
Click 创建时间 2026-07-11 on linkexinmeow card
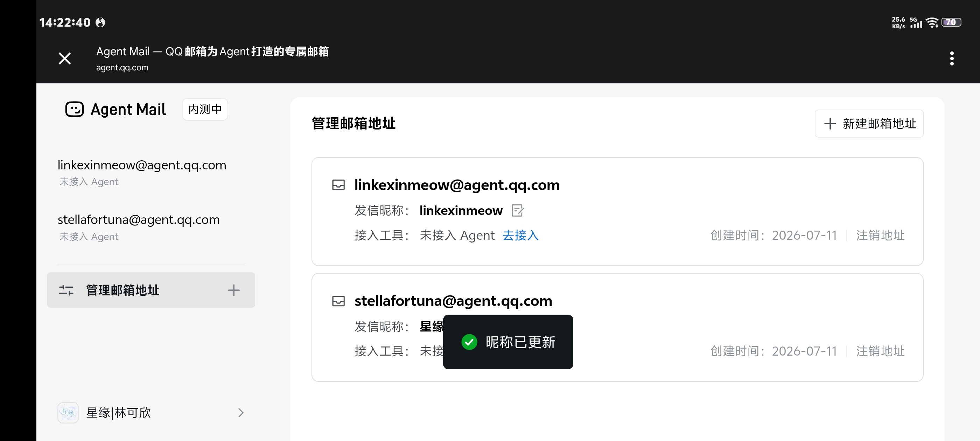[774, 235]
